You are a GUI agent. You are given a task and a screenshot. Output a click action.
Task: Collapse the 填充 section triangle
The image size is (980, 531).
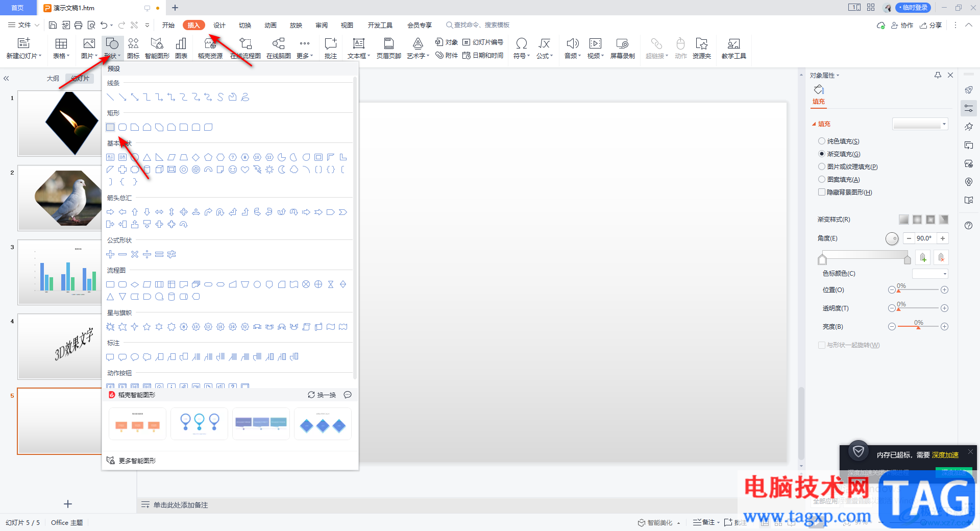tap(814, 124)
